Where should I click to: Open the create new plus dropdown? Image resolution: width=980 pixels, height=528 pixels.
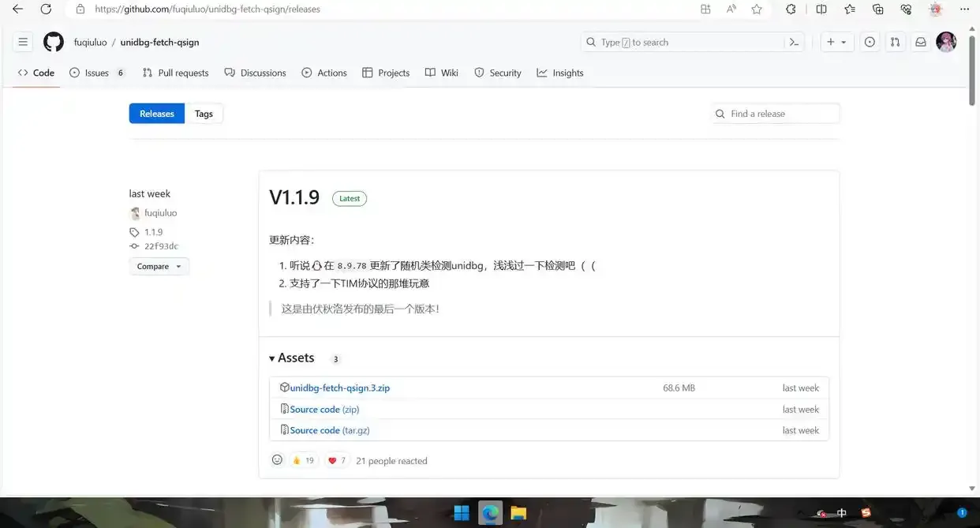coord(836,42)
